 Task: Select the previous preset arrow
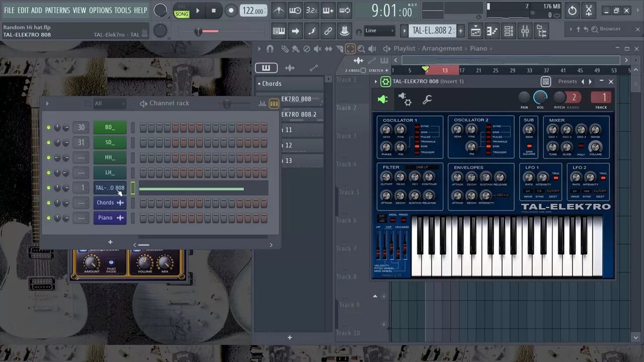[x=583, y=81]
